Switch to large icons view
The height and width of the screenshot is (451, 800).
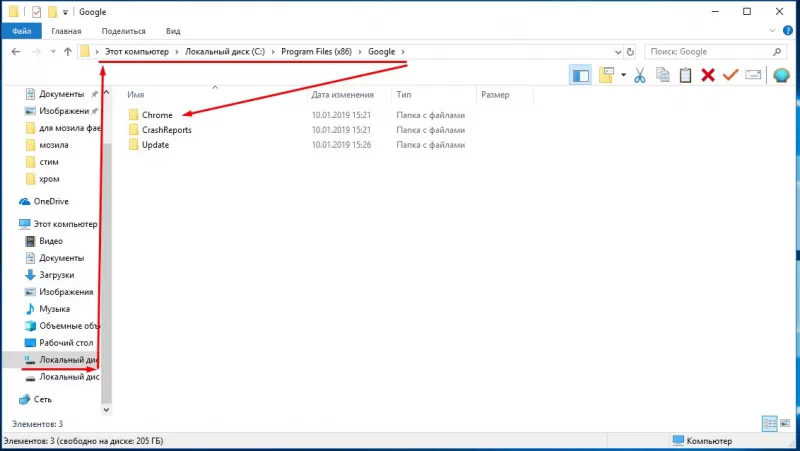[x=785, y=423]
